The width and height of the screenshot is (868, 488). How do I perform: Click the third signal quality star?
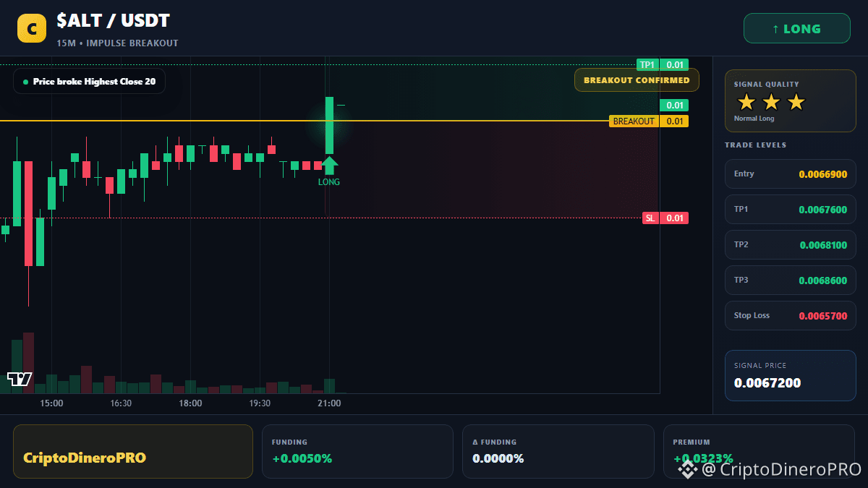coord(796,102)
